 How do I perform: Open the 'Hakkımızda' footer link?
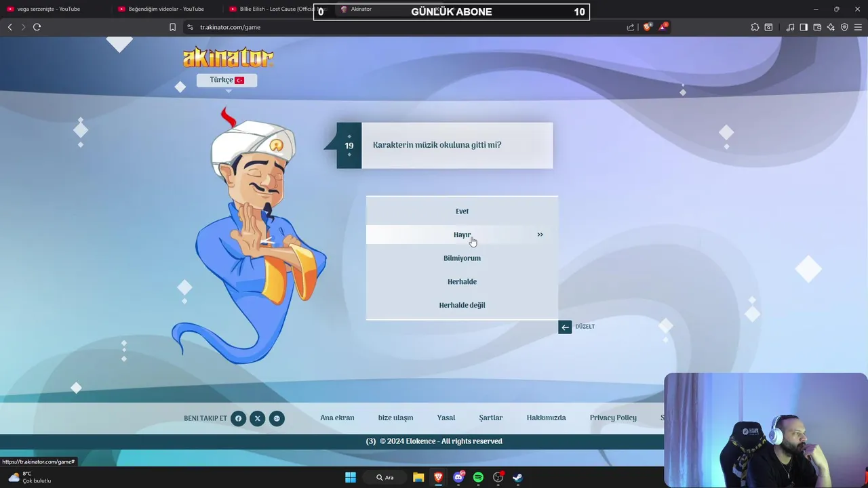click(546, 418)
